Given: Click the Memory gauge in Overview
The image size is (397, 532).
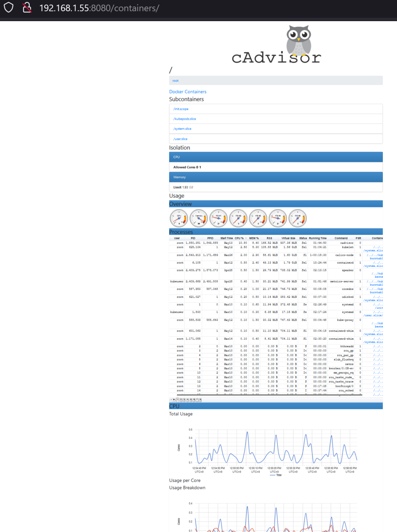Looking at the screenshot, I should [x=199, y=219].
